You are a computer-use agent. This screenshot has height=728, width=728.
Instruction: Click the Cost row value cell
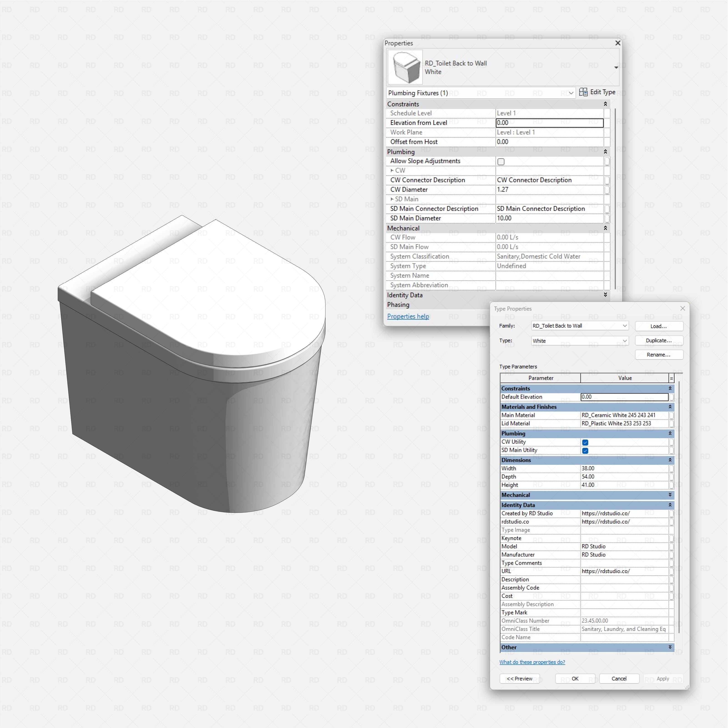[624, 596]
